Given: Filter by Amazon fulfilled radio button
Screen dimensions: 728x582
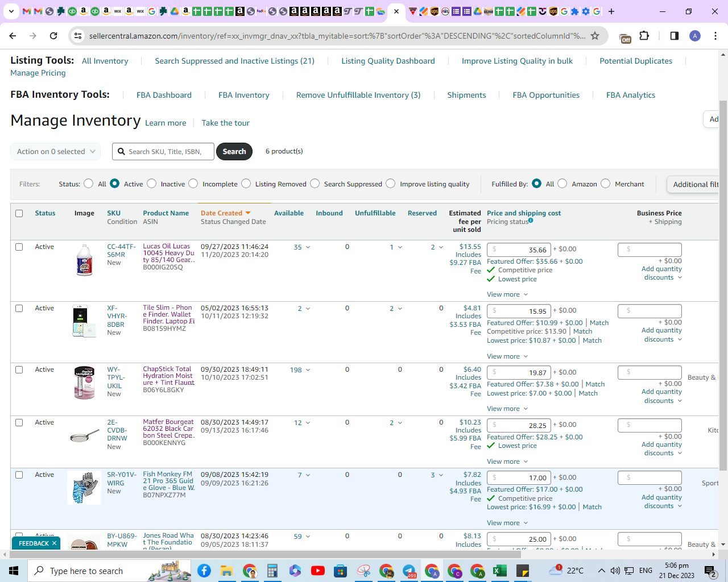Looking at the screenshot, I should coord(562,184).
